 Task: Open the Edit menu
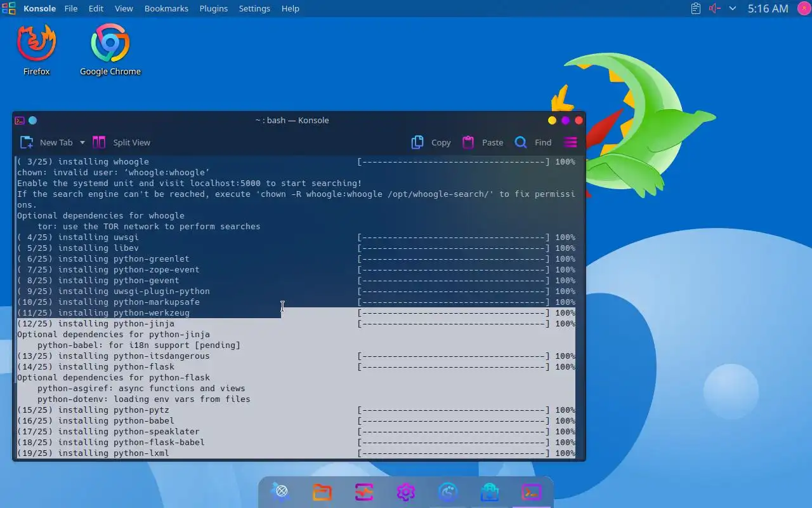click(96, 8)
